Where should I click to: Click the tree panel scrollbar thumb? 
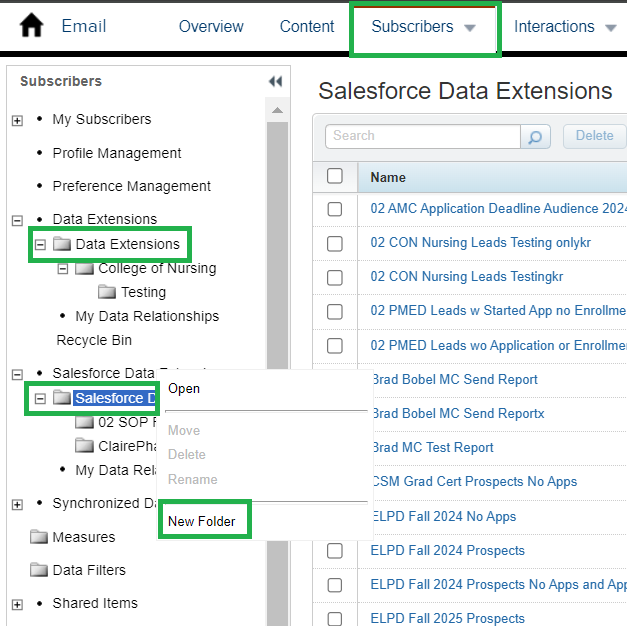point(277,244)
